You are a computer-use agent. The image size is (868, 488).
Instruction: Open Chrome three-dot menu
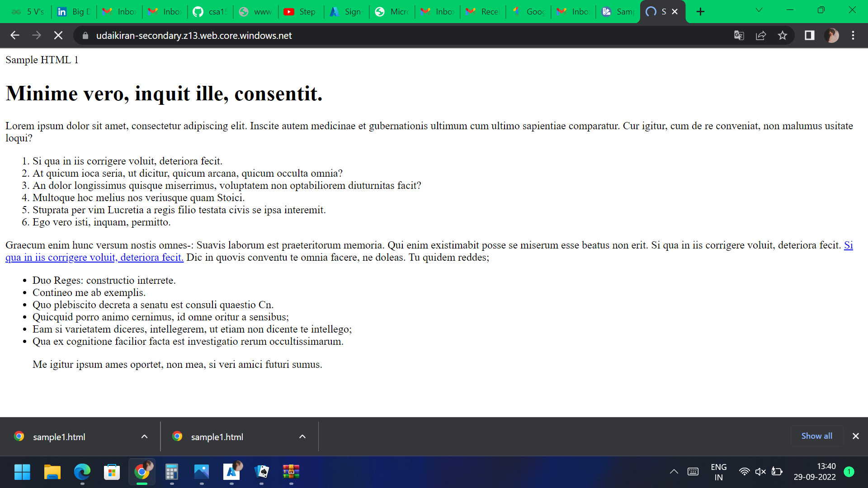coord(853,35)
